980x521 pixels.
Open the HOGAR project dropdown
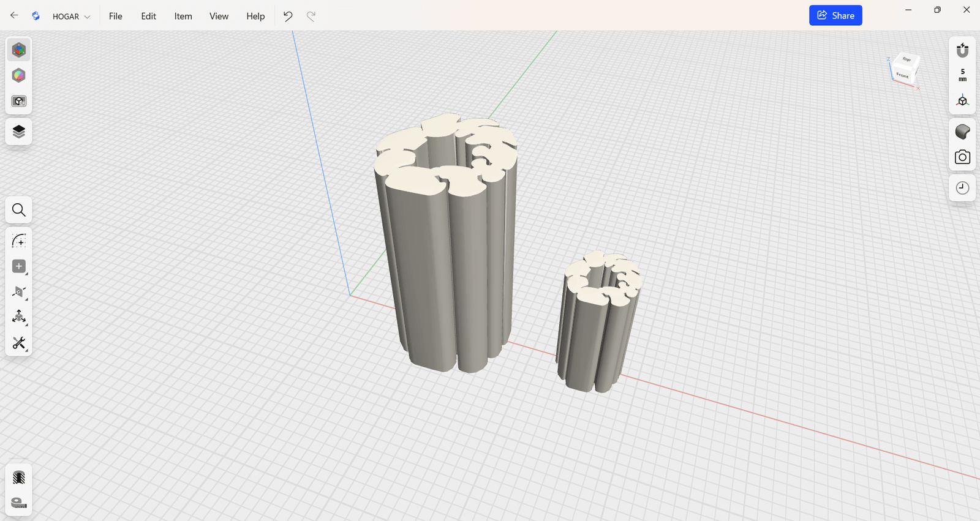pyautogui.click(x=71, y=17)
